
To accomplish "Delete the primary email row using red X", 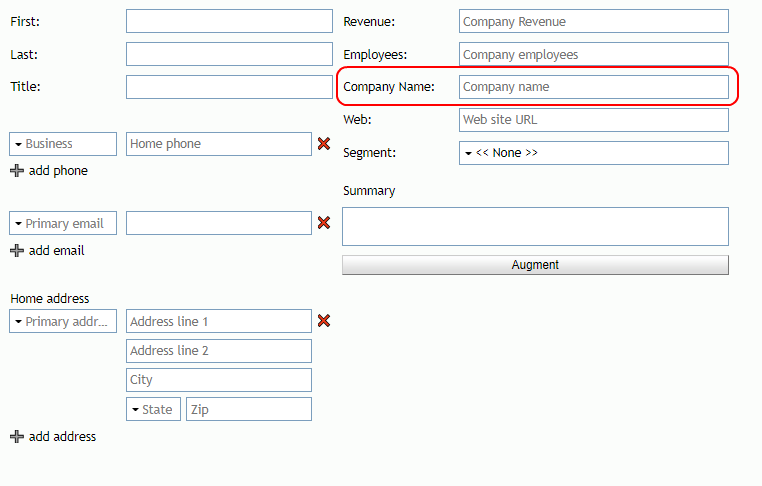I will [324, 223].
